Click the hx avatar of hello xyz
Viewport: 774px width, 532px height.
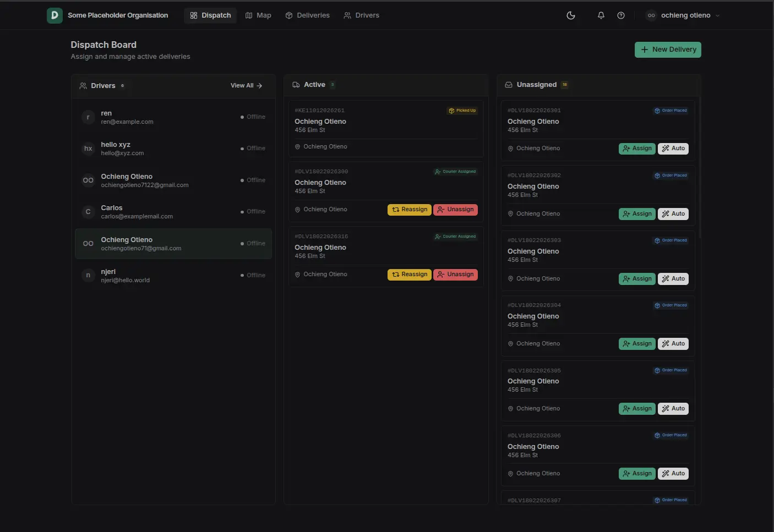click(88, 149)
